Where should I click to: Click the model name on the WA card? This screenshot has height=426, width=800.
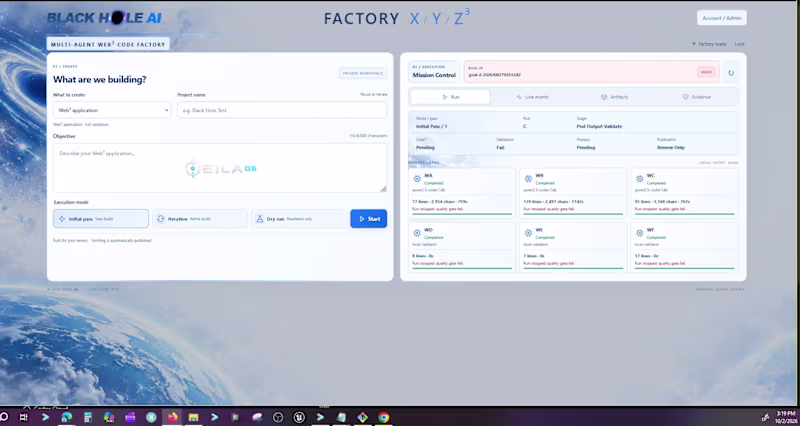click(x=429, y=190)
